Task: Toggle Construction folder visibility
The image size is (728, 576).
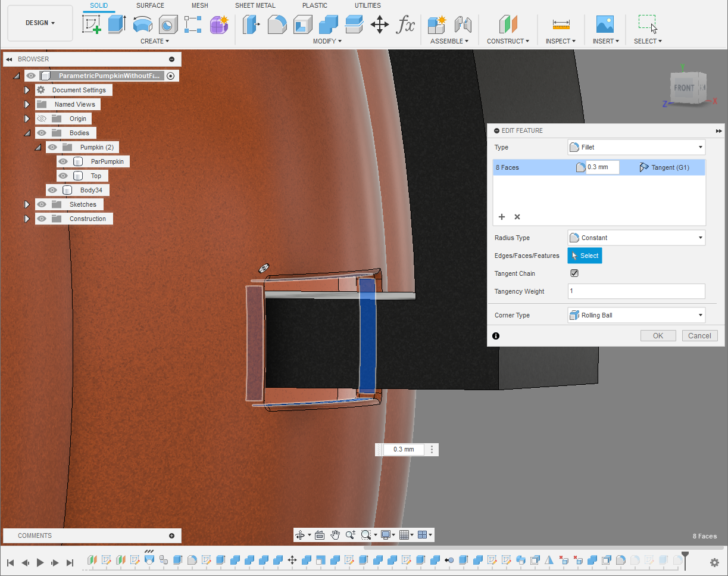Action: (42, 219)
